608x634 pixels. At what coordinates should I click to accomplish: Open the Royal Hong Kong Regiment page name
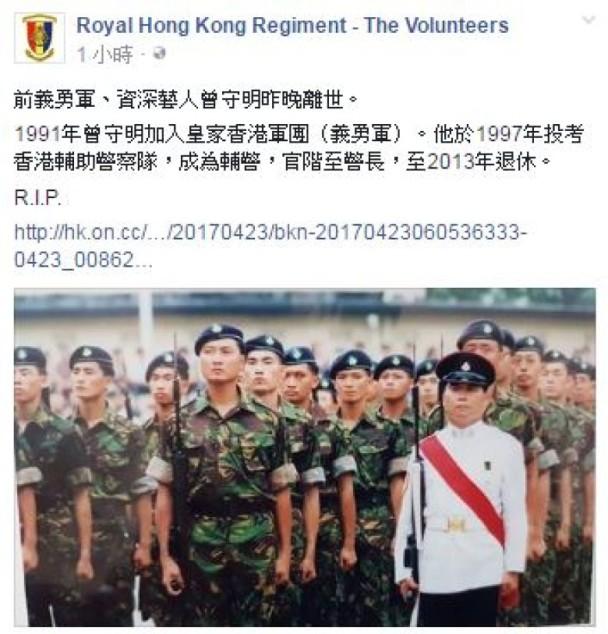(x=292, y=25)
